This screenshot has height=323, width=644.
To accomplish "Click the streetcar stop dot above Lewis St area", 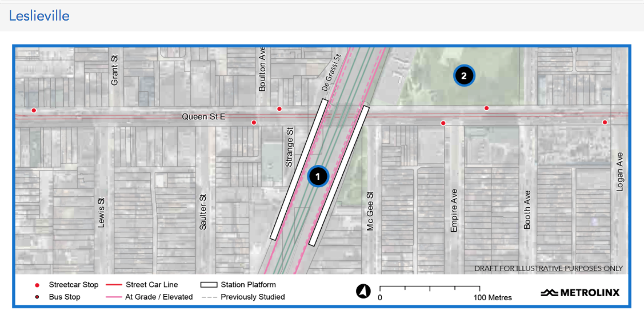I will click(34, 110).
